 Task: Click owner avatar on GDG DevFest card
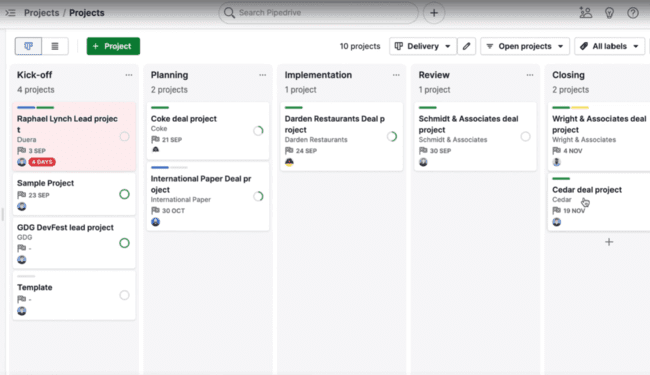22,260
